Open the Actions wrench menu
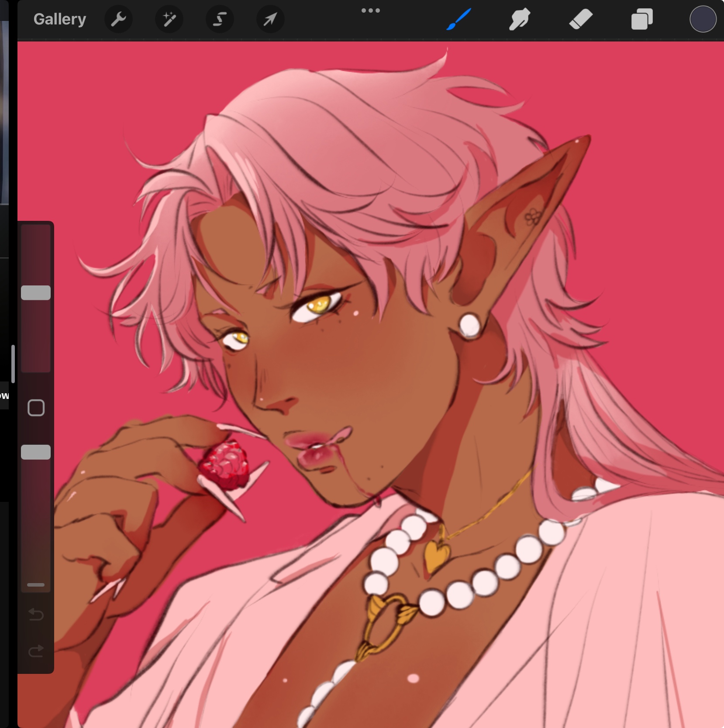Viewport: 724px width, 728px height. tap(118, 19)
